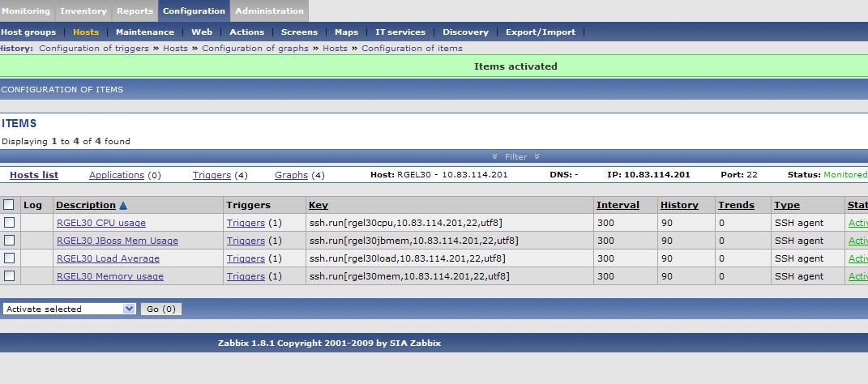The height and width of the screenshot is (384, 868).
Task: Click Configuration of graphs in History breadcrumb
Action: 255,48
